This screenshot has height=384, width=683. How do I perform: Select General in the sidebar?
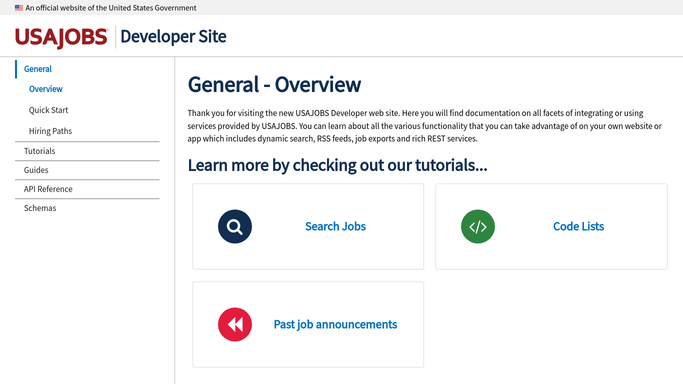[37, 69]
